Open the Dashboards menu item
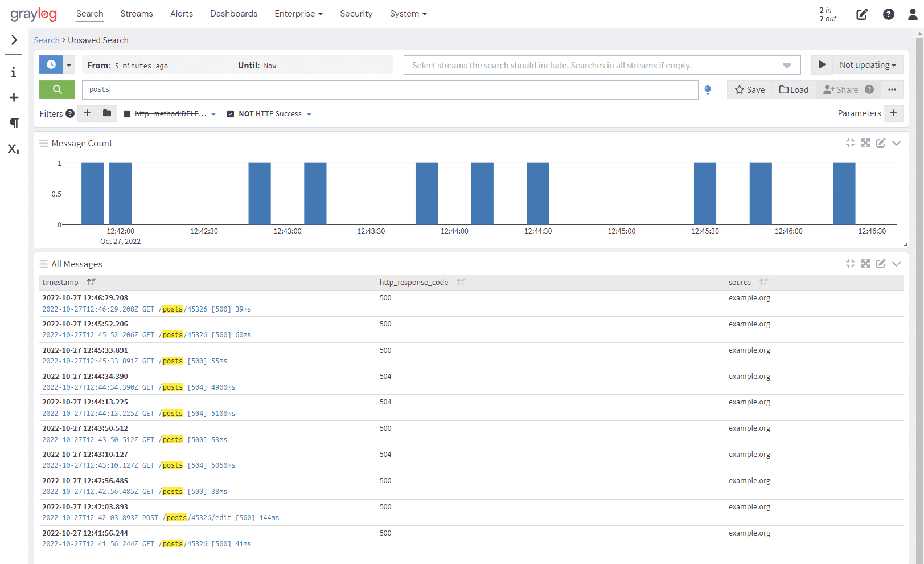The height and width of the screenshot is (564, 924). [x=233, y=13]
